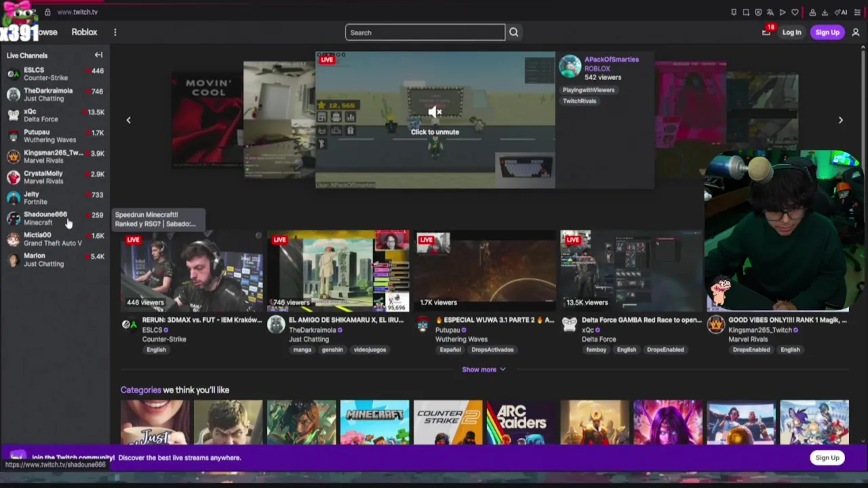Open TheDarkraimola stream thumbnail
Image resolution: width=868 pixels, height=488 pixels.
coord(338,271)
